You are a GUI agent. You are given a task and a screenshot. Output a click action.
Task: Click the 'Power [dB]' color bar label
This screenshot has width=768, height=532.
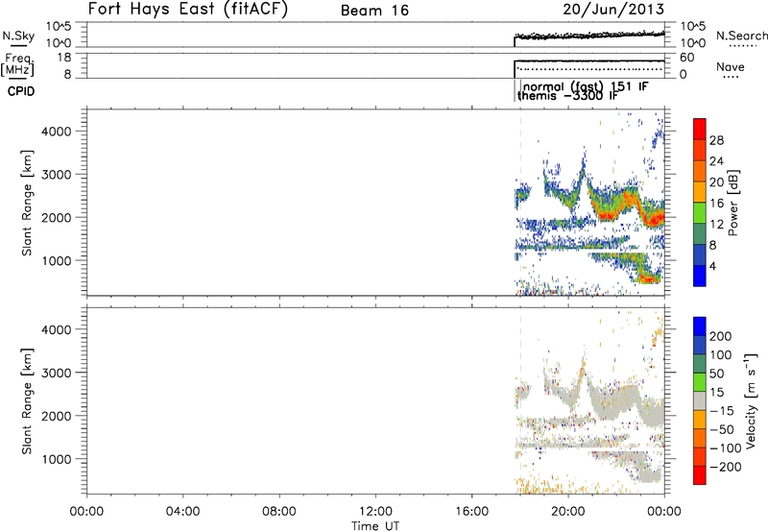click(x=732, y=203)
